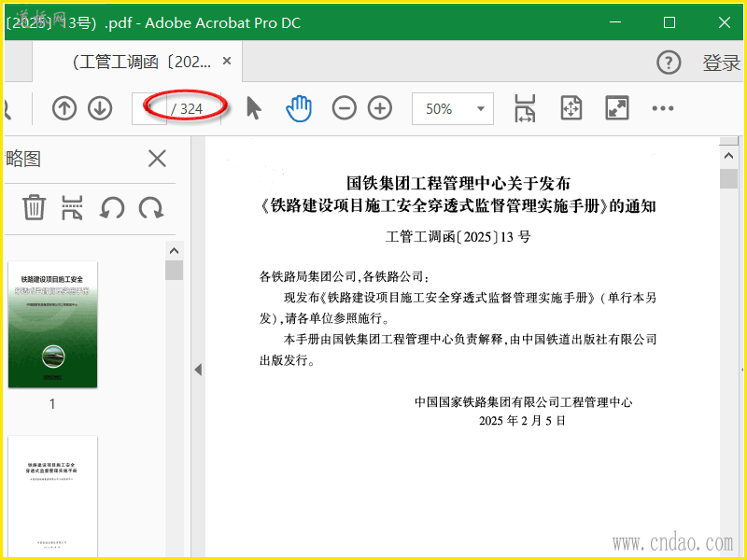This screenshot has height=560, width=747.
Task: Collapse the left navigation pane arrow
Action: pyautogui.click(x=198, y=370)
